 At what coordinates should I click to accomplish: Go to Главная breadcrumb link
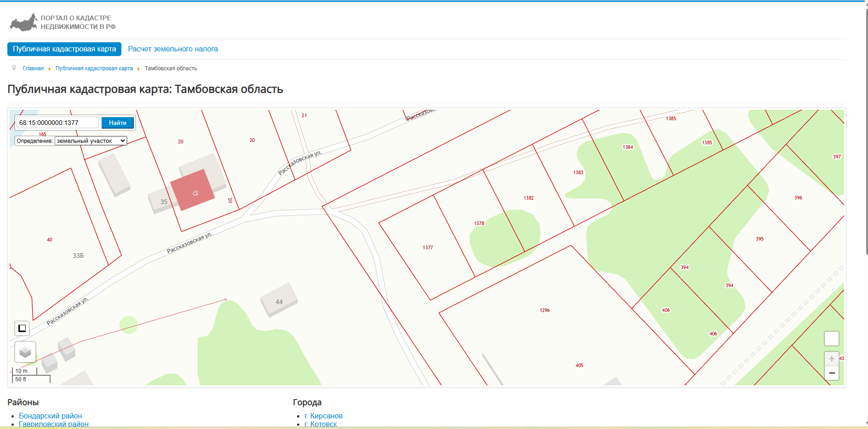(33, 68)
